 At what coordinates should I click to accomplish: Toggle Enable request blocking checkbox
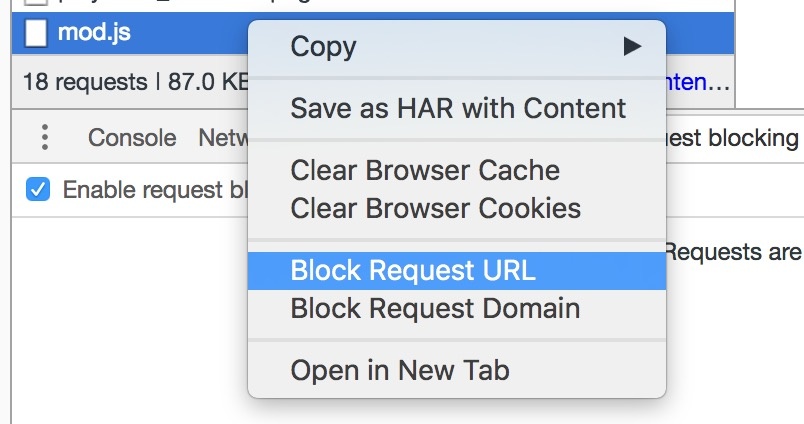click(37, 189)
